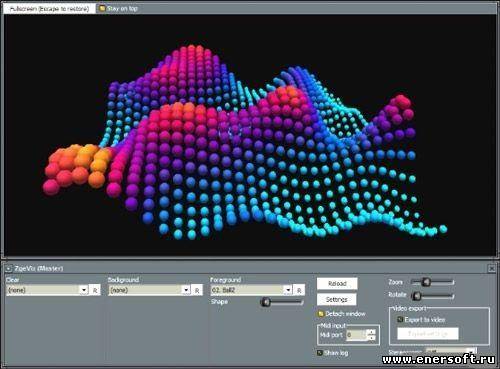The height and width of the screenshot is (369, 500).
Task: Increase the Midi port spinner value
Action: point(371,332)
